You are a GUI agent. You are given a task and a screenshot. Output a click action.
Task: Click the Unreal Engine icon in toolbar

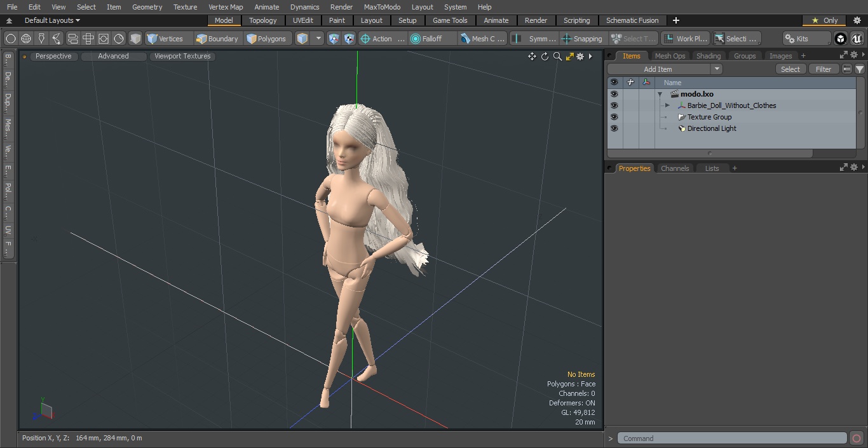pyautogui.click(x=857, y=39)
